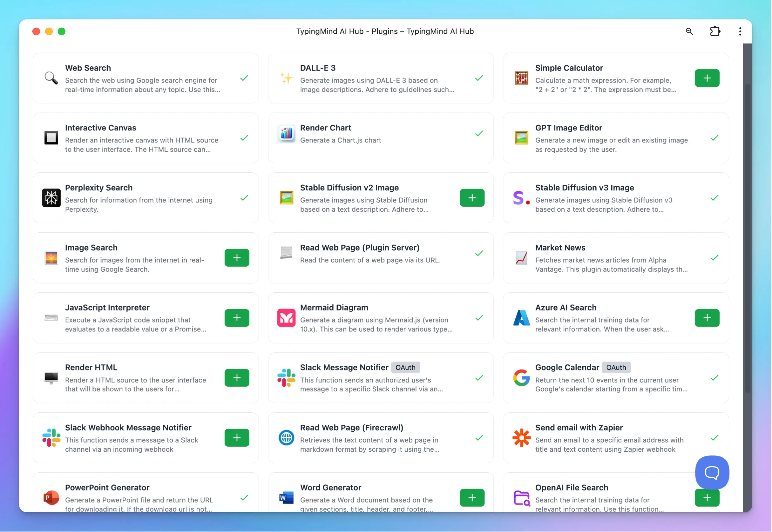This screenshot has width=772, height=532.
Task: Install the Simple Calculator plugin
Action: click(x=707, y=78)
